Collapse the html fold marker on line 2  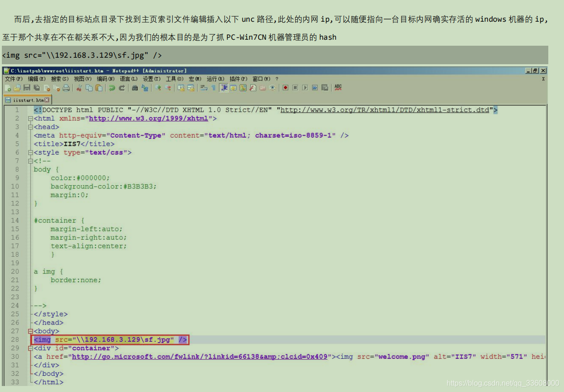pyautogui.click(x=30, y=119)
